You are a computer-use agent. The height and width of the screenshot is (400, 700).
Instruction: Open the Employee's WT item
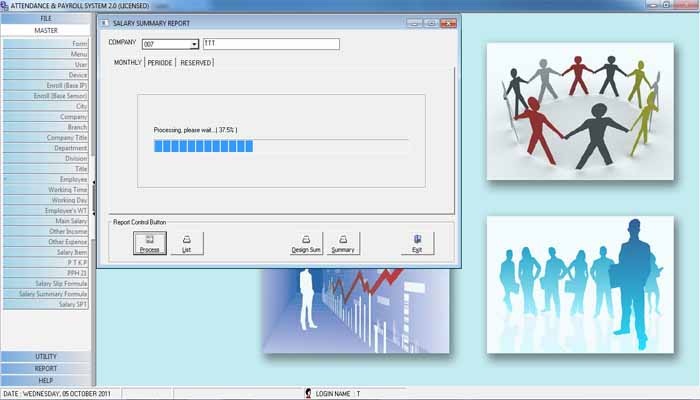46,210
